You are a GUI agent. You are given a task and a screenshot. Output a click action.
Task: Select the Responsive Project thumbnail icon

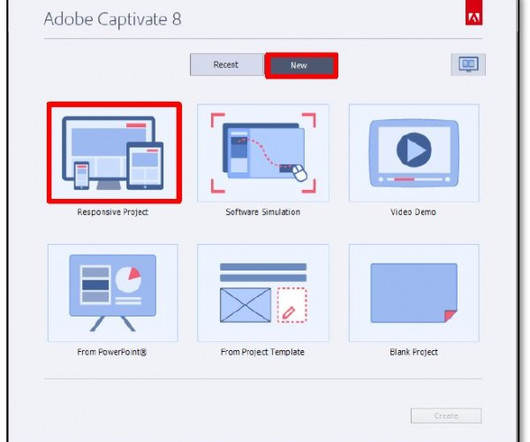114,153
